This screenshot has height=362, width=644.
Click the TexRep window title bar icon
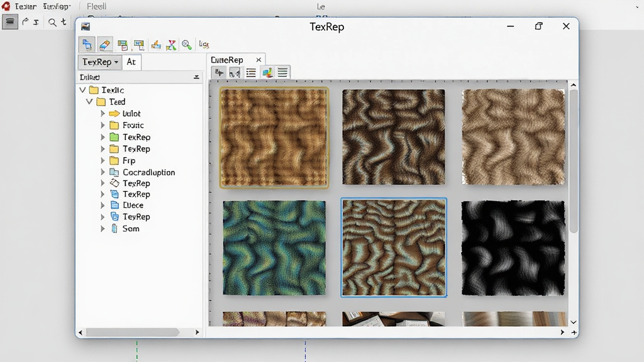86,26
